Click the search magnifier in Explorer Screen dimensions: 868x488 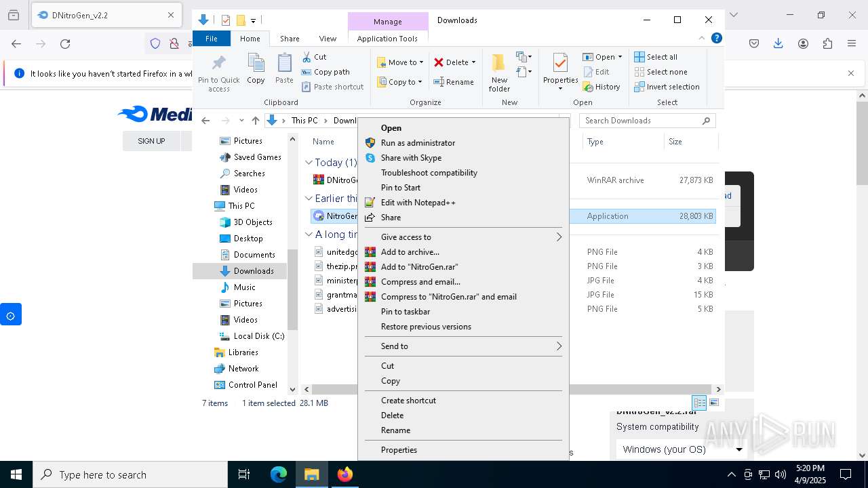click(706, 121)
